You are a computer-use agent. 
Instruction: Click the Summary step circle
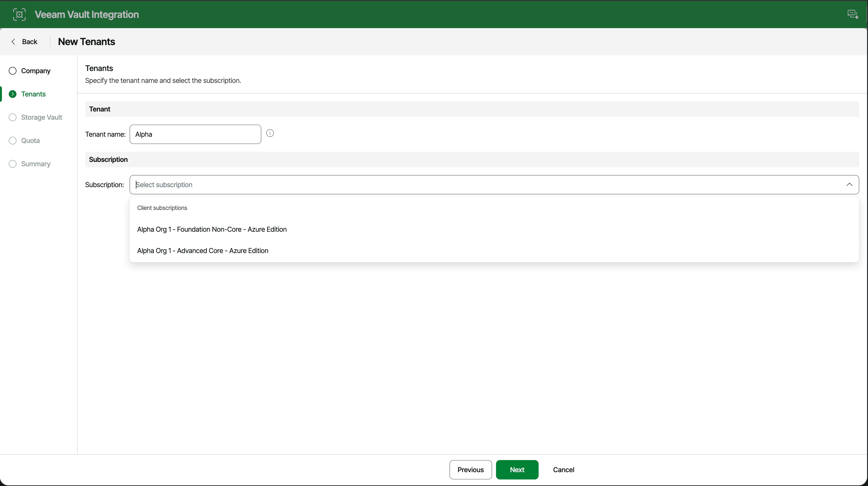[12, 164]
